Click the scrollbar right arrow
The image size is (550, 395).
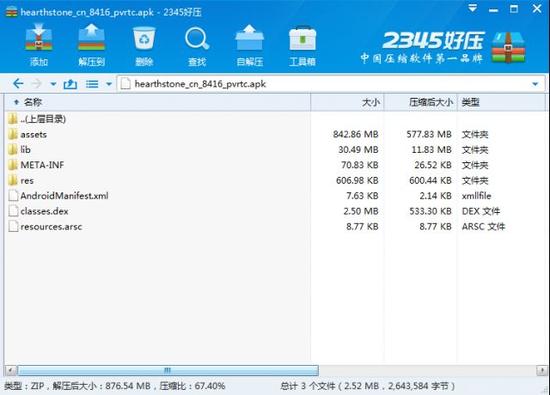point(542,370)
